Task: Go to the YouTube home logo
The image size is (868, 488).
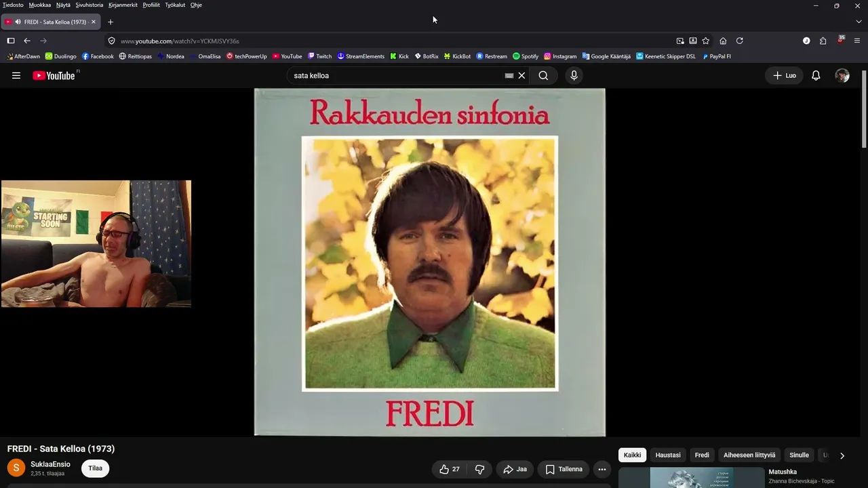Action: pyautogui.click(x=54, y=76)
